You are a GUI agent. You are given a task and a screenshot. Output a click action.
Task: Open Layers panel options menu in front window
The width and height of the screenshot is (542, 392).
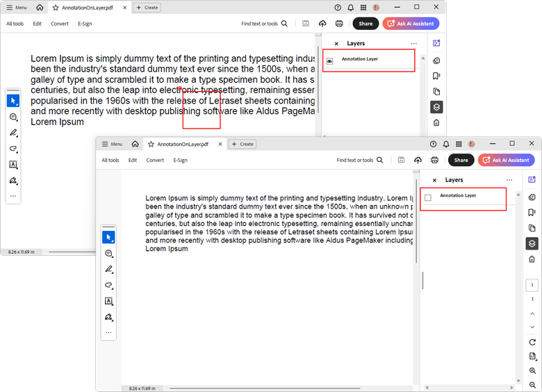509,180
